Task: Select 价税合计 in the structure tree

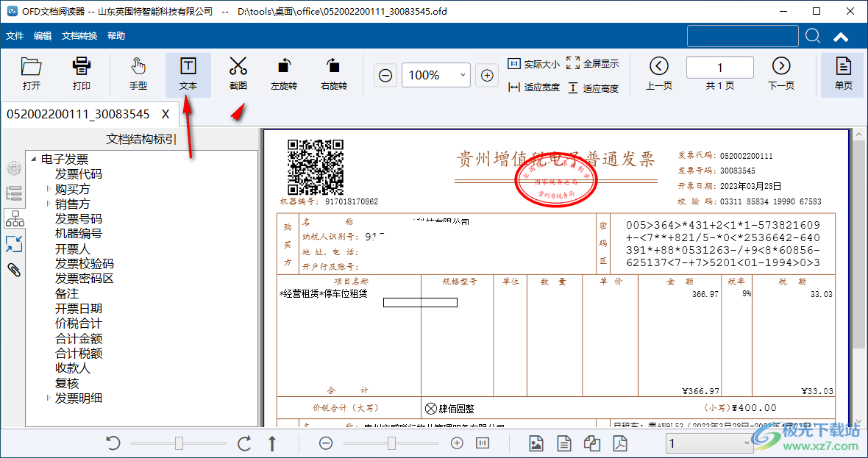Action: [x=79, y=323]
